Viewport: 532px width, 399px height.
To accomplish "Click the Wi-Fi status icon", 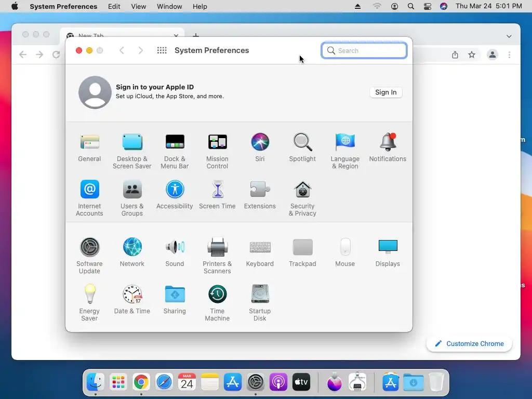I will click(x=377, y=6).
